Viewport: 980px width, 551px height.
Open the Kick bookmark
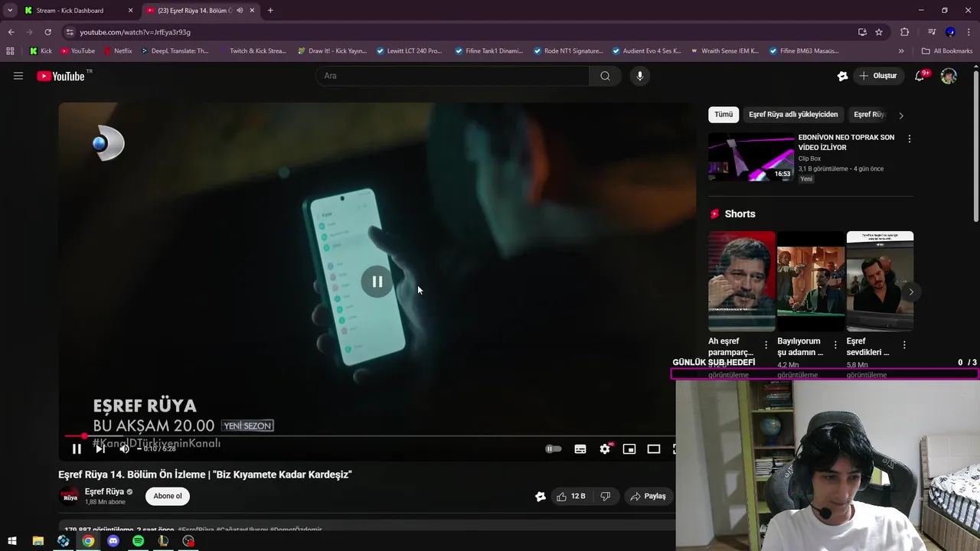click(41, 51)
